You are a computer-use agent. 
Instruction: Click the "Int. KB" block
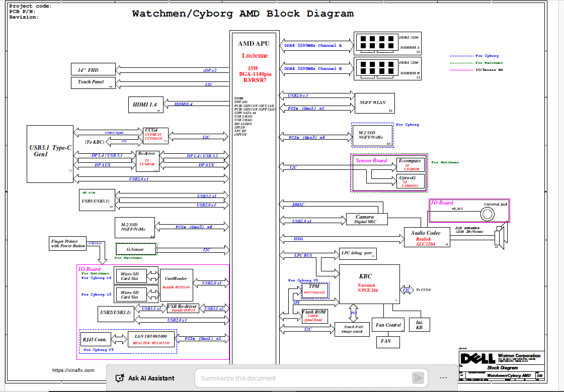420,325
